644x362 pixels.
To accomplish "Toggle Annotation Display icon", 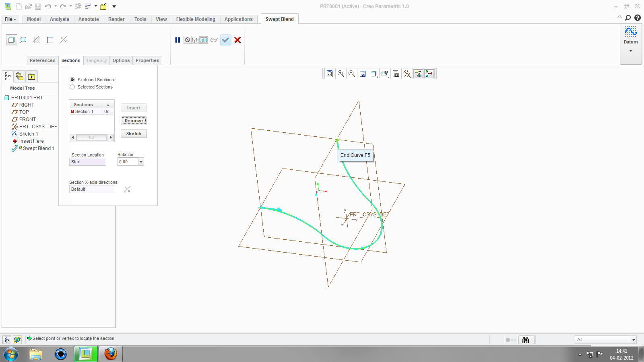I will (418, 74).
